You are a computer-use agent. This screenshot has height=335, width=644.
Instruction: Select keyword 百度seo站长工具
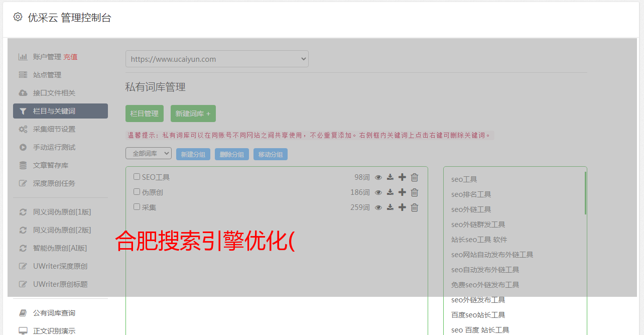click(478, 315)
